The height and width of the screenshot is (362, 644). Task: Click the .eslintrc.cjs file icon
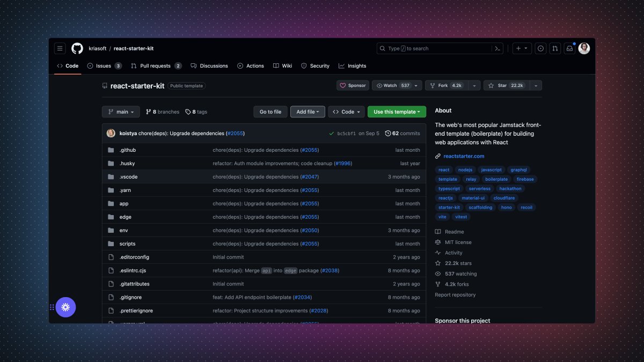[x=111, y=271]
